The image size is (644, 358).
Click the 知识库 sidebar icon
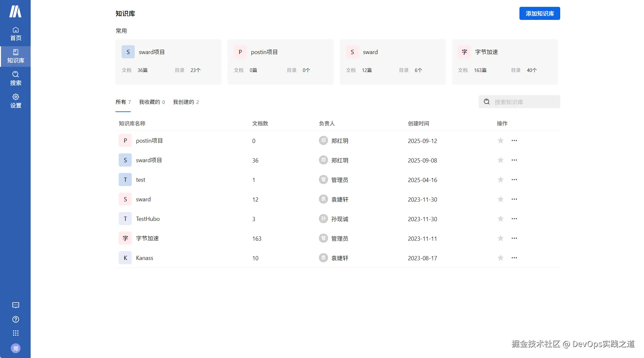pos(15,56)
